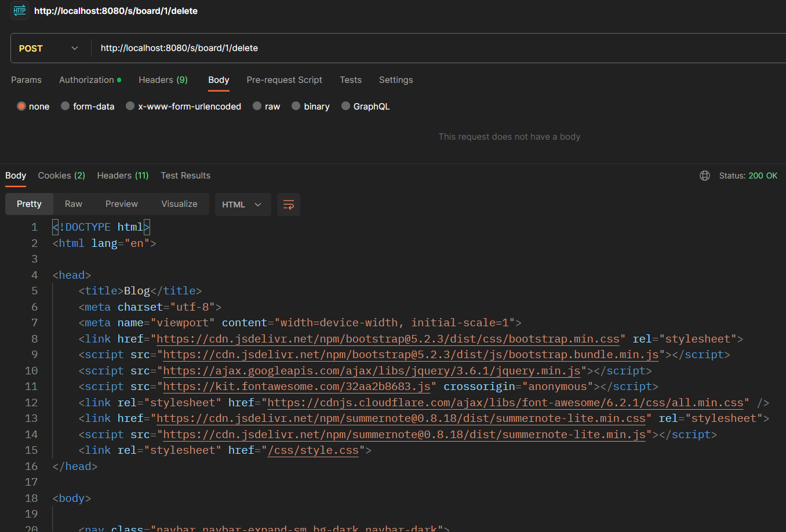Open the kit.fontawesome.com script link
Image resolution: width=786 pixels, height=532 pixels.
coord(297,387)
